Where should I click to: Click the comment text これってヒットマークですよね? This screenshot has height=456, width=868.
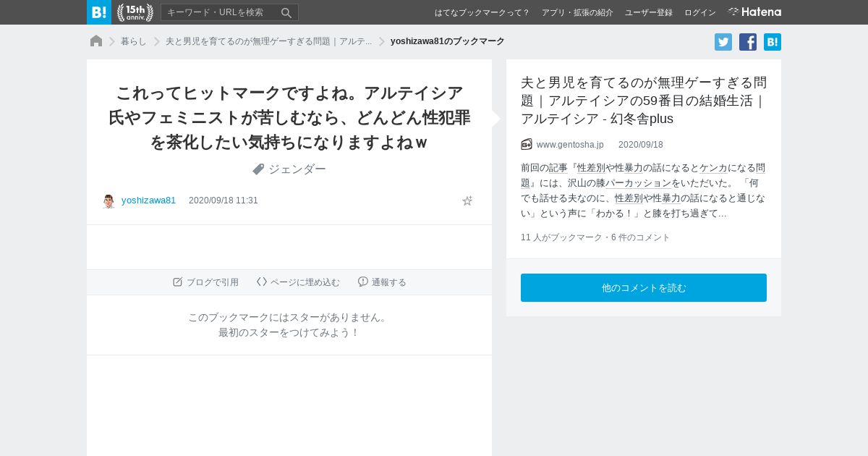(289, 117)
